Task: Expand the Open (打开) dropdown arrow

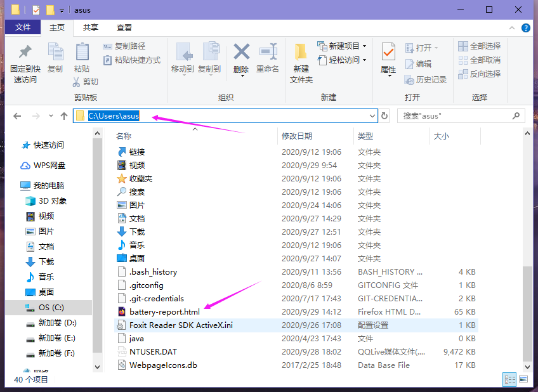Action: [436, 48]
